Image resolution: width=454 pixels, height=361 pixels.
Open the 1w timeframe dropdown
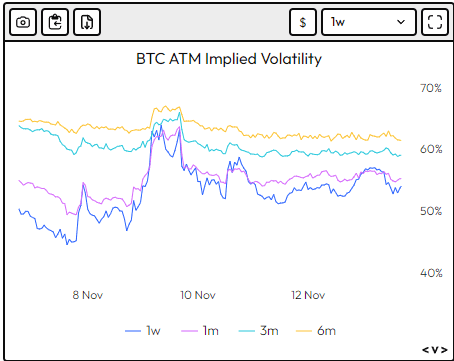[369, 22]
